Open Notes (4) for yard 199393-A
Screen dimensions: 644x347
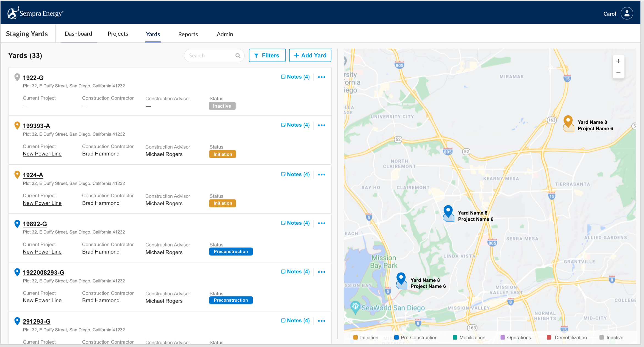pos(295,125)
